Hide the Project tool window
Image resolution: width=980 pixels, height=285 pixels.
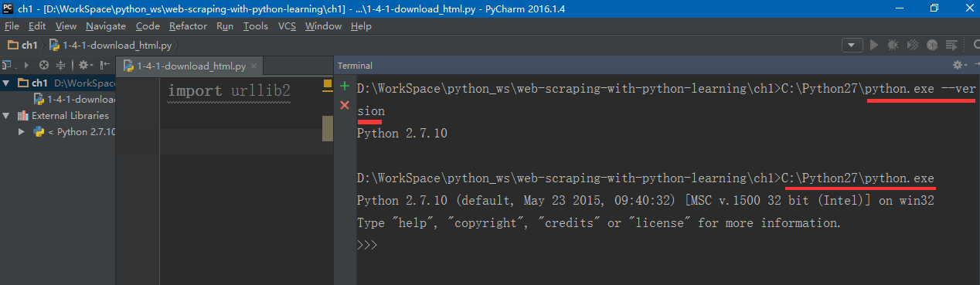(x=104, y=66)
